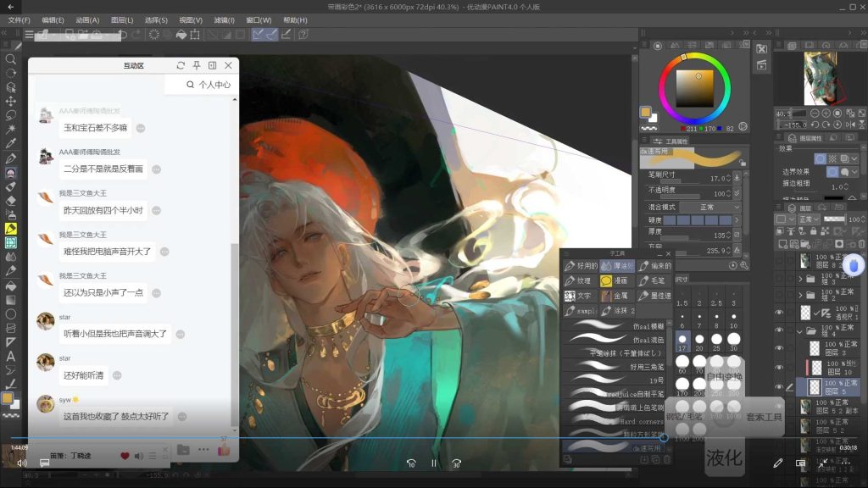Open the 编辑(E) menu

(53, 20)
